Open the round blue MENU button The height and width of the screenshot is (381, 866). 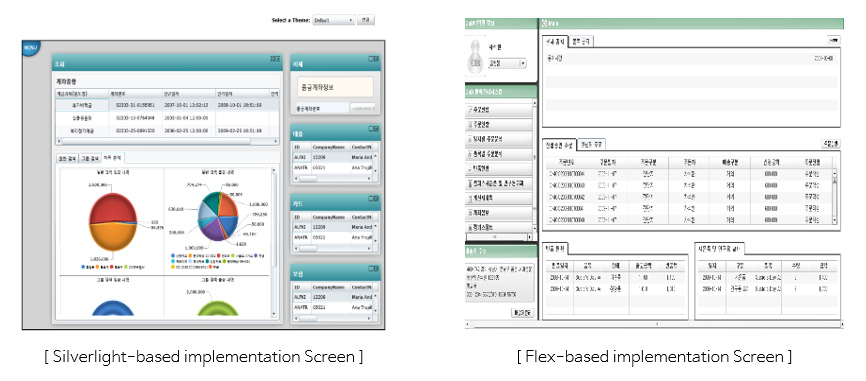(30, 48)
